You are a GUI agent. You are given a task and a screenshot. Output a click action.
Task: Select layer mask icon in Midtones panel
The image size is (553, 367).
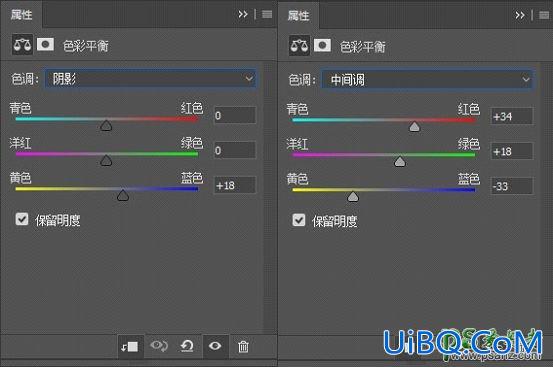(x=322, y=45)
